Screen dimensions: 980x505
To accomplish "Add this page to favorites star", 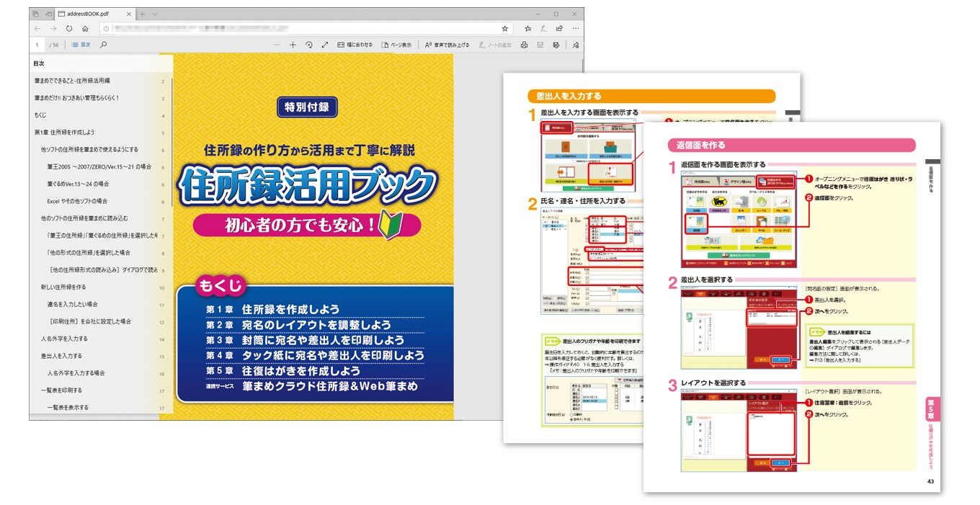I will click(x=505, y=29).
